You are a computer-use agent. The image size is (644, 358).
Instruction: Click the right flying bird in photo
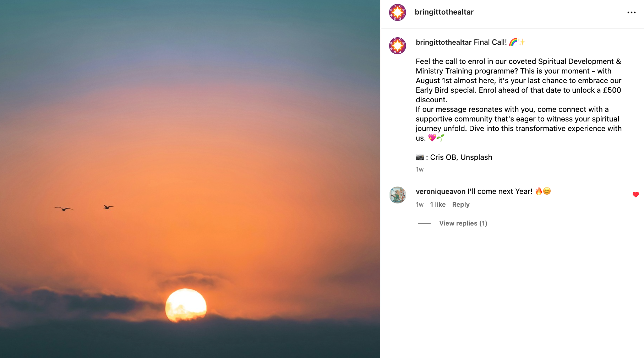point(108,207)
